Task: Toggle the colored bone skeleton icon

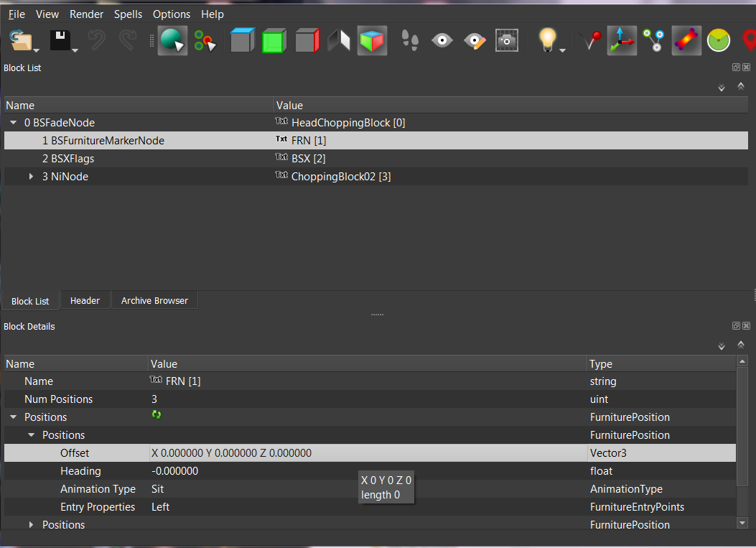Action: (x=686, y=40)
